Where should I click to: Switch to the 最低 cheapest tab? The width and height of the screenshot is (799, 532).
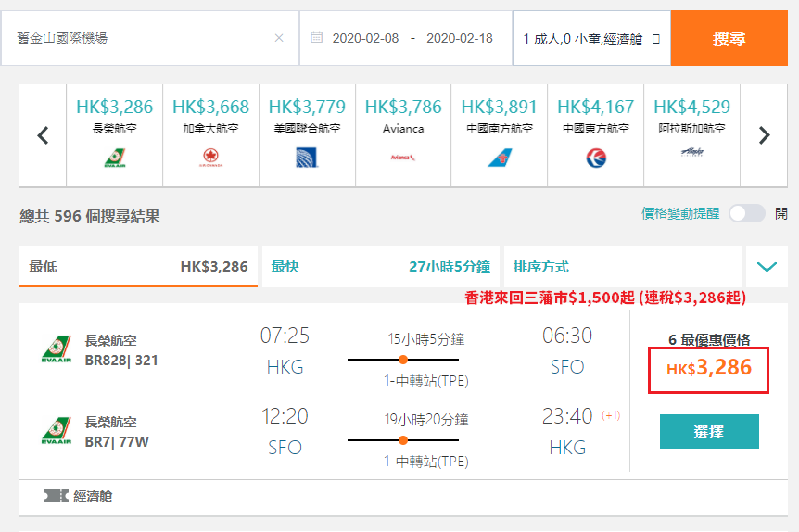pyautogui.click(x=138, y=267)
